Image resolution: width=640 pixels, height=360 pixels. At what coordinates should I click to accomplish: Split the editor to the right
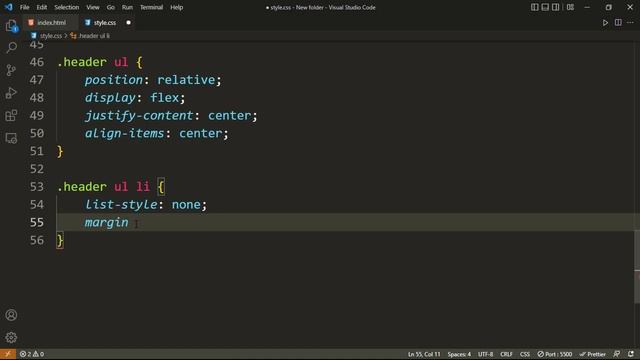coord(618,23)
